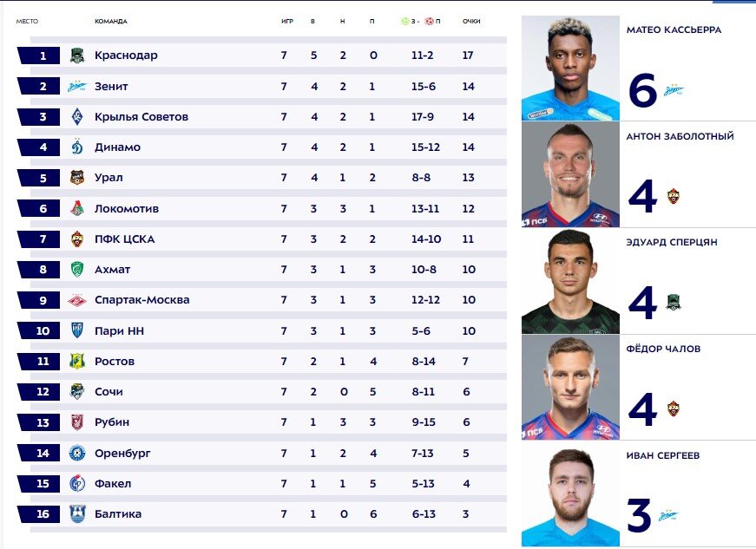Click the Эдуард Сперцян player name
Screen dimensions: 756x549
click(672, 242)
